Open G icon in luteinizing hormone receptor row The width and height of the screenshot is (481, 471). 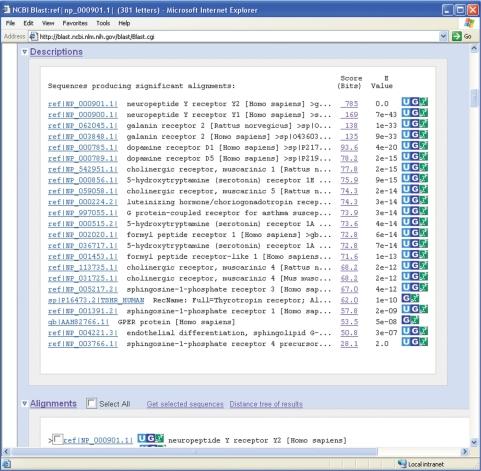pyautogui.click(x=414, y=200)
